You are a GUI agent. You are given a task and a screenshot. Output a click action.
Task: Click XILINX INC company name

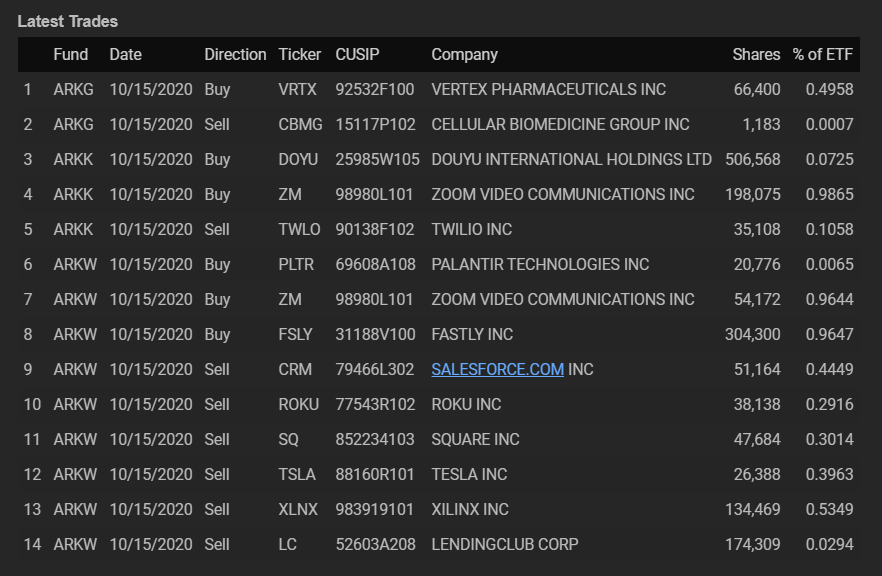click(470, 510)
